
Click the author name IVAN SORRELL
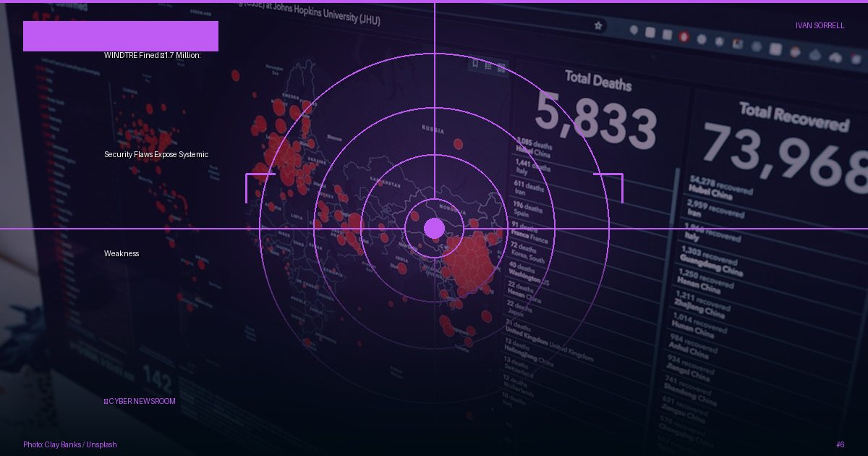point(820,25)
